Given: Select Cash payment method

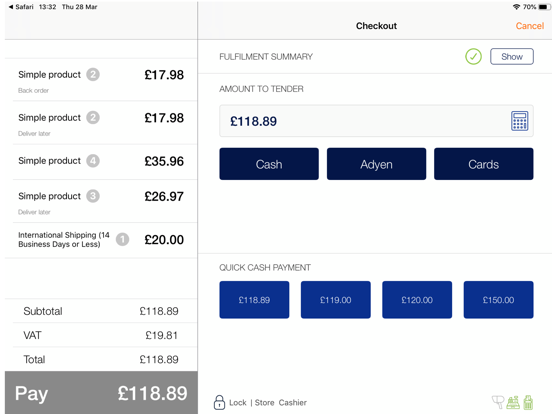Looking at the screenshot, I should point(269,164).
